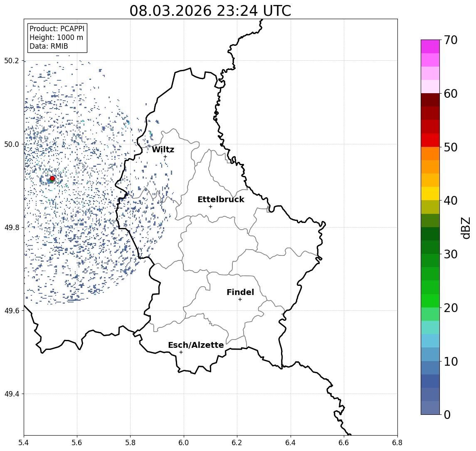The height and width of the screenshot is (451, 476).
Task: Pick the dark maroon colorbar swatch below 60
Action: pos(430,100)
